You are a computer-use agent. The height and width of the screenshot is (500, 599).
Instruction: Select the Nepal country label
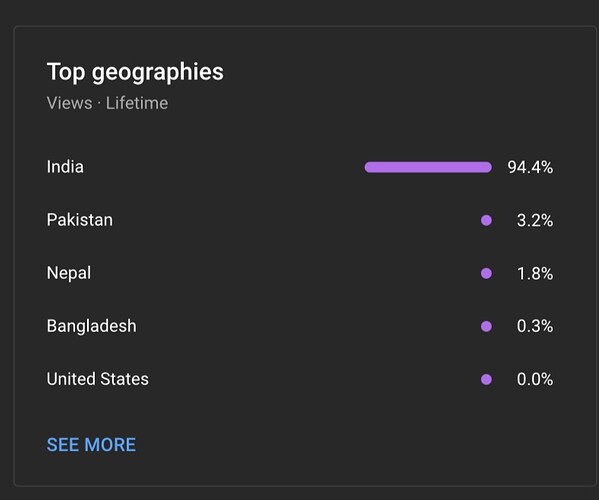pyautogui.click(x=69, y=273)
